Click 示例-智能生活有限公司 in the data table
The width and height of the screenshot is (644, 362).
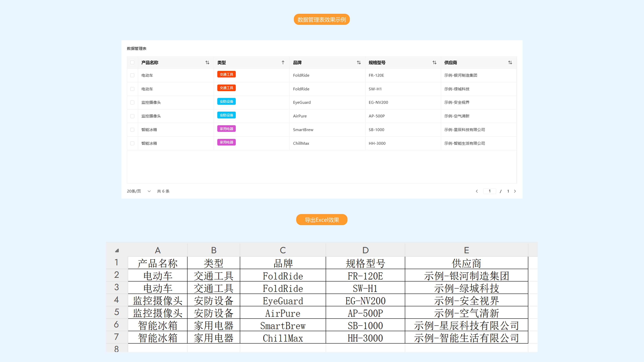[x=465, y=143]
